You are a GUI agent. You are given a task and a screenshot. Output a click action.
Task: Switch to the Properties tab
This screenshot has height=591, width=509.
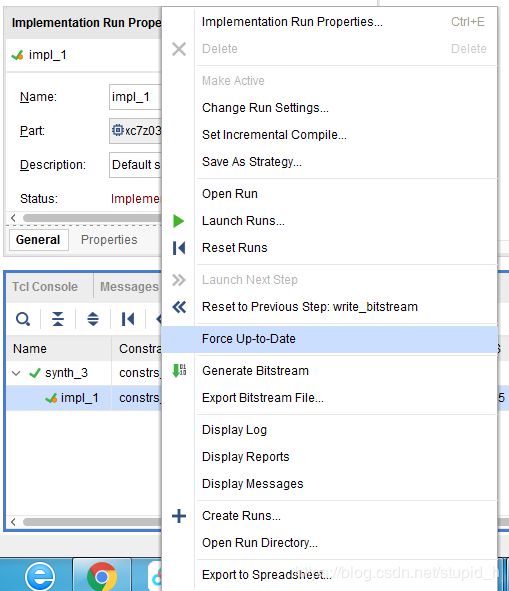click(x=109, y=240)
